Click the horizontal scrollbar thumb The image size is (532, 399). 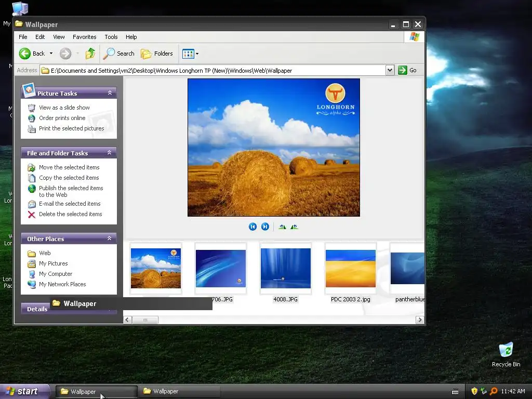[145, 320]
